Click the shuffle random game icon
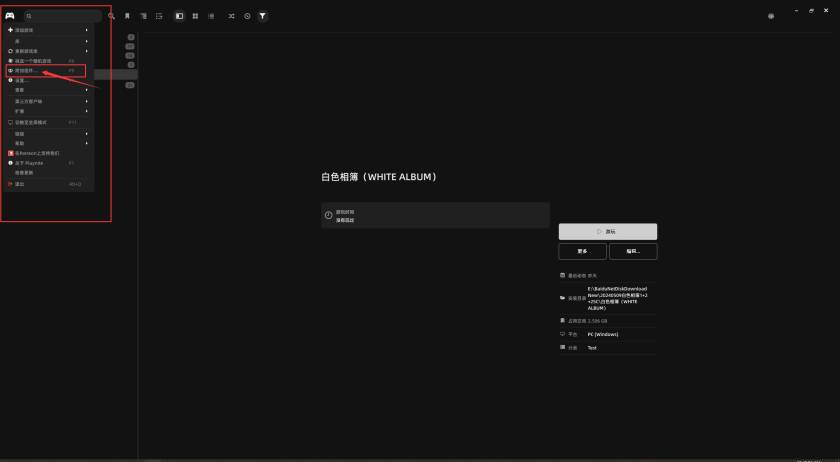The image size is (840, 462). [232, 16]
